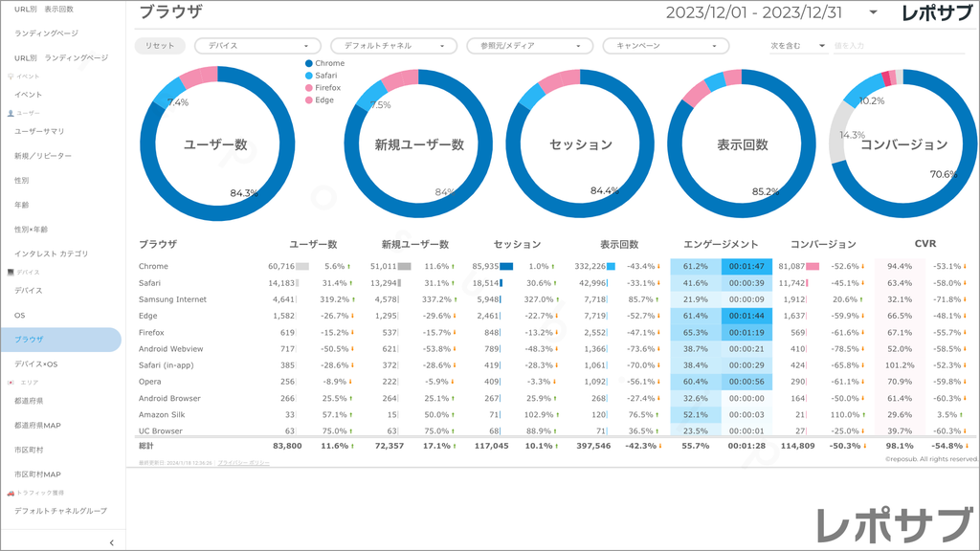Image resolution: width=980 pixels, height=551 pixels.
Task: Click the truck icon beside トラフィック獲得
Action: 11,493
